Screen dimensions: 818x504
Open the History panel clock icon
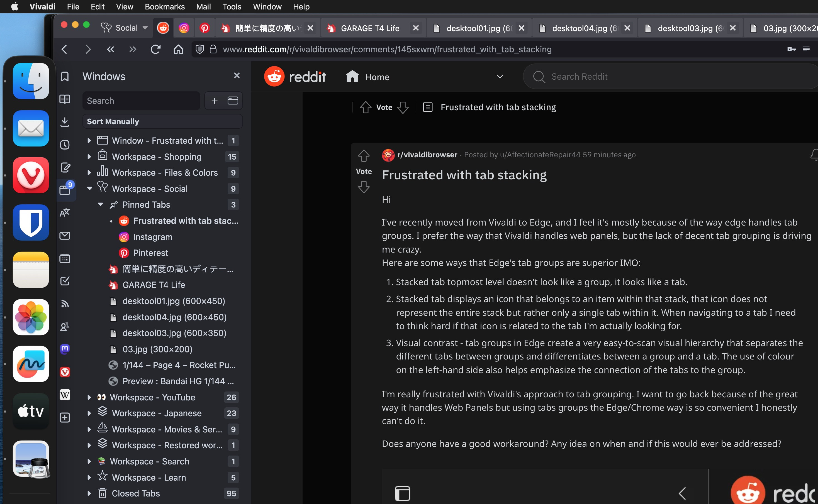[x=65, y=145]
